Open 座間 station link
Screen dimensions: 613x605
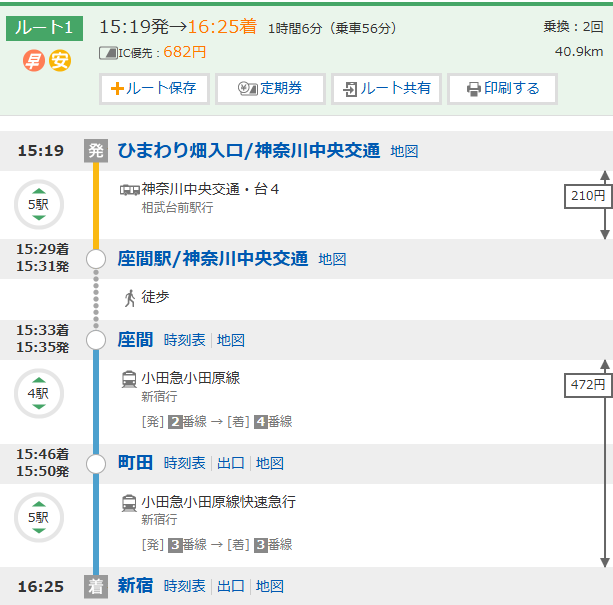[135, 340]
